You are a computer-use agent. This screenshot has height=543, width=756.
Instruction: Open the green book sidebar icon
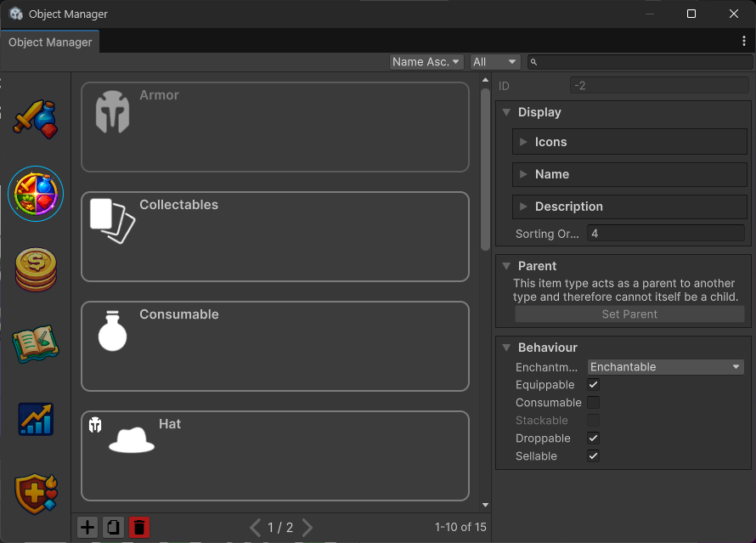tap(36, 343)
